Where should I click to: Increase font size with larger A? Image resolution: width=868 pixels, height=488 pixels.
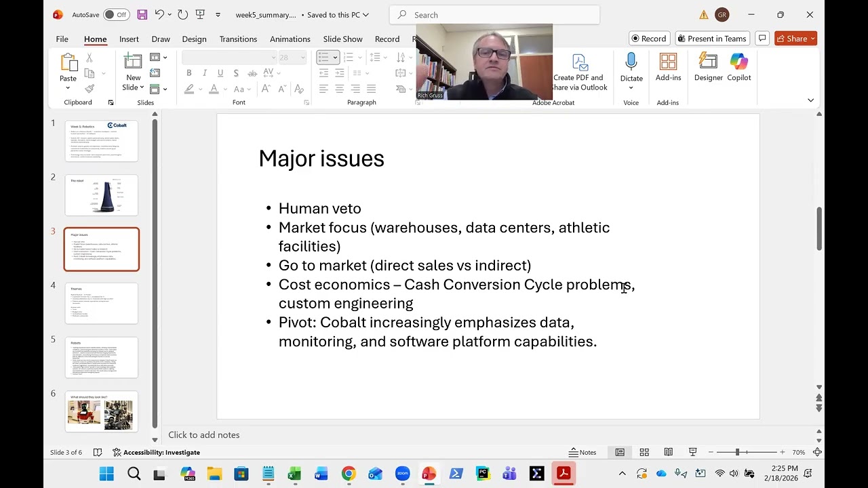266,89
